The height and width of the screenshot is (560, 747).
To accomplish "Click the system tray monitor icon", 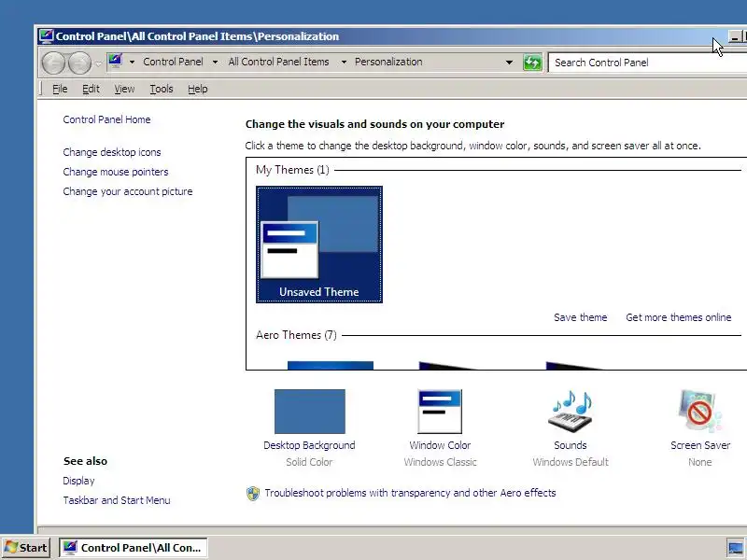I will (x=735, y=548).
